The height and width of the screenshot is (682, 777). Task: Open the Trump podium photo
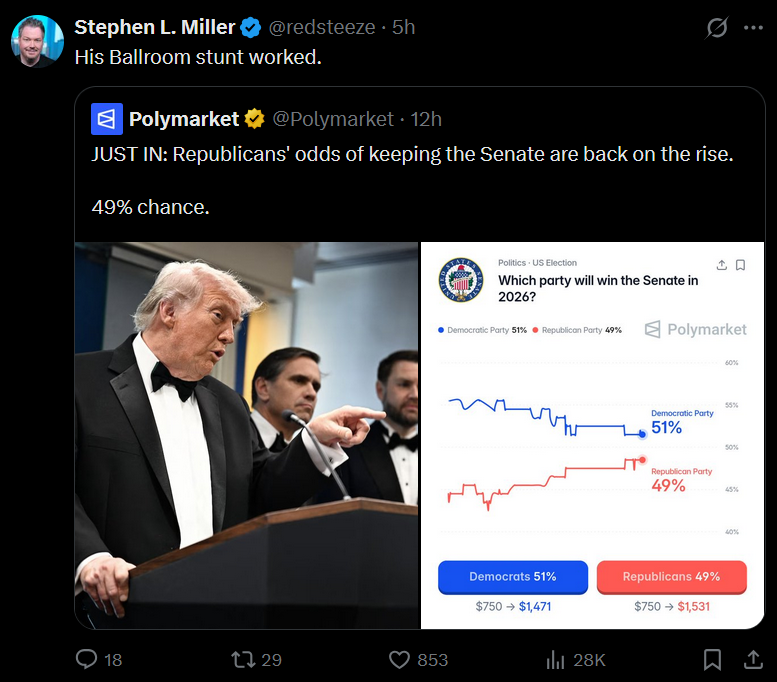(246, 435)
